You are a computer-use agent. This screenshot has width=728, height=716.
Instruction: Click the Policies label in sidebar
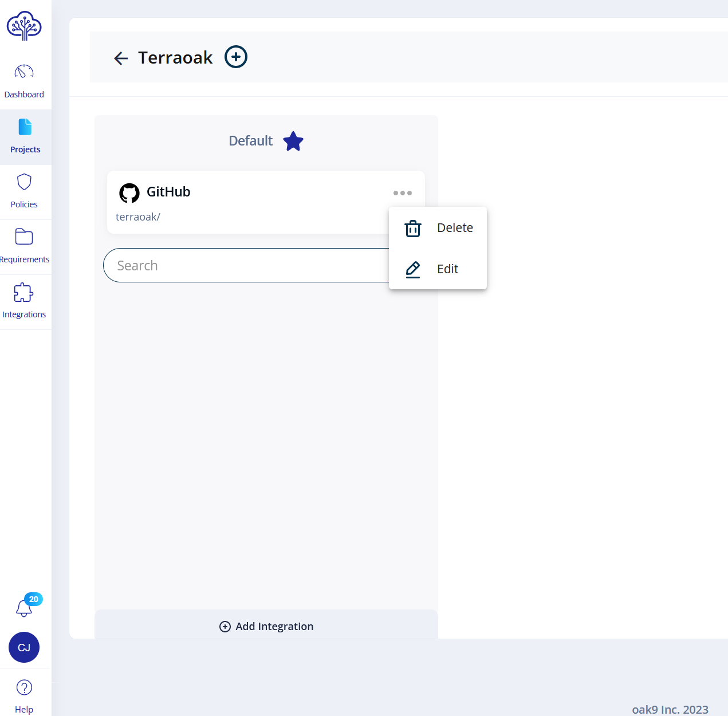click(x=24, y=204)
